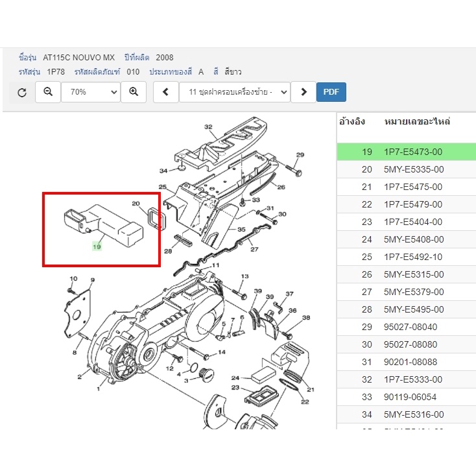The width and height of the screenshot is (476, 476).
Task: Zoom out the parts diagram
Action: pyautogui.click(x=48, y=92)
